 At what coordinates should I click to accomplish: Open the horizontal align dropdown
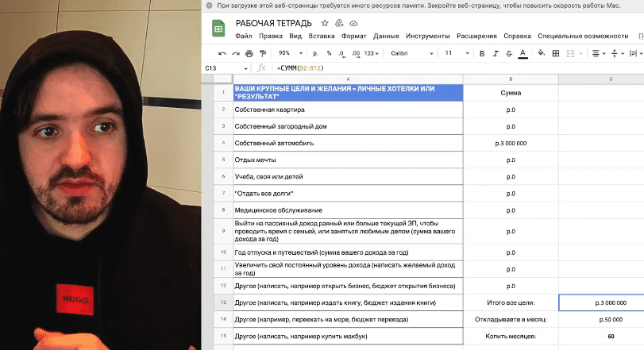point(599,53)
